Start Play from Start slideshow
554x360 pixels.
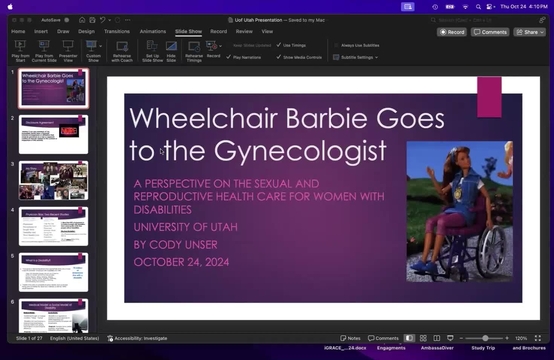(x=20, y=51)
